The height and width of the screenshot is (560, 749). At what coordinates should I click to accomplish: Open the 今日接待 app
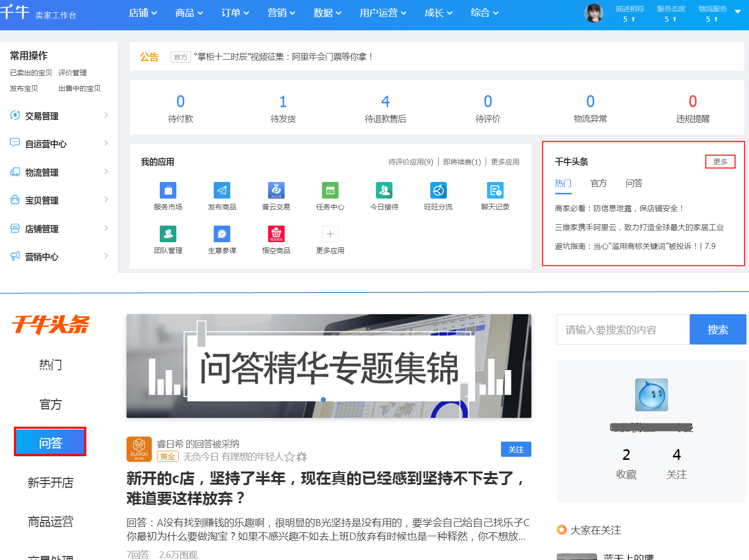point(384,190)
